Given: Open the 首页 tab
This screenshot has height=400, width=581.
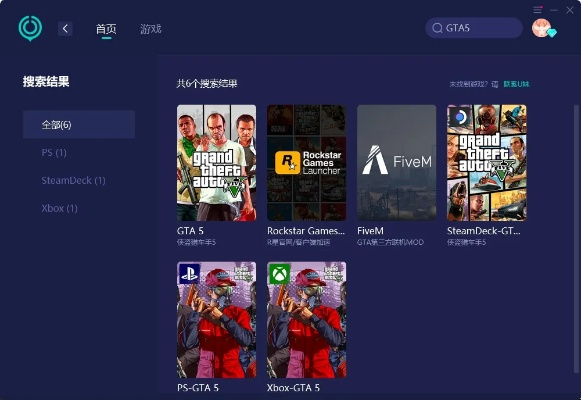Looking at the screenshot, I should point(106,29).
